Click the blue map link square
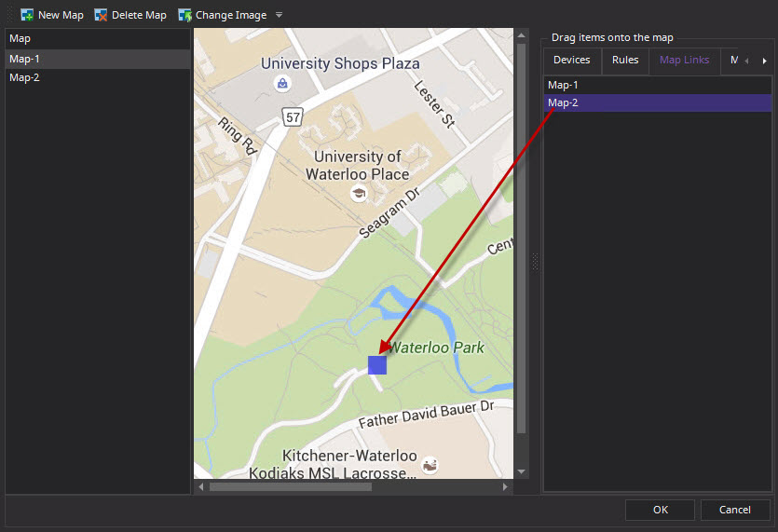Image resolution: width=778 pixels, height=532 pixels. pos(377,364)
